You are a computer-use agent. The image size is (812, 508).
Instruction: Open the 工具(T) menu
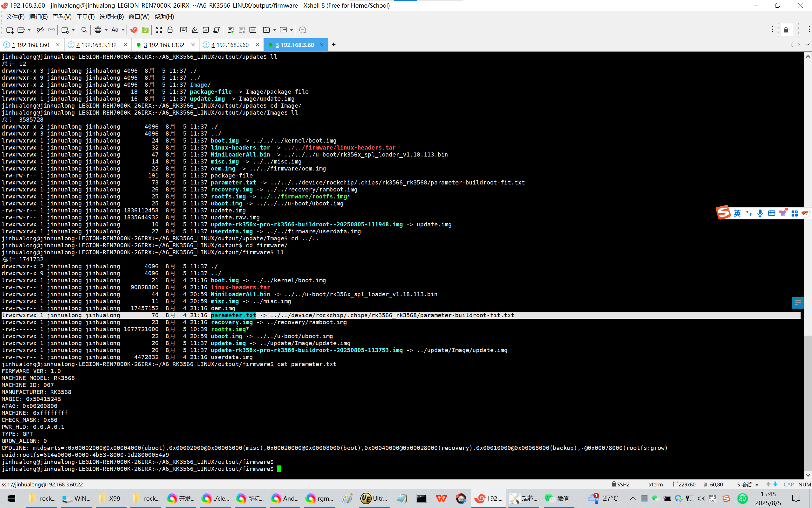pyautogui.click(x=86, y=17)
